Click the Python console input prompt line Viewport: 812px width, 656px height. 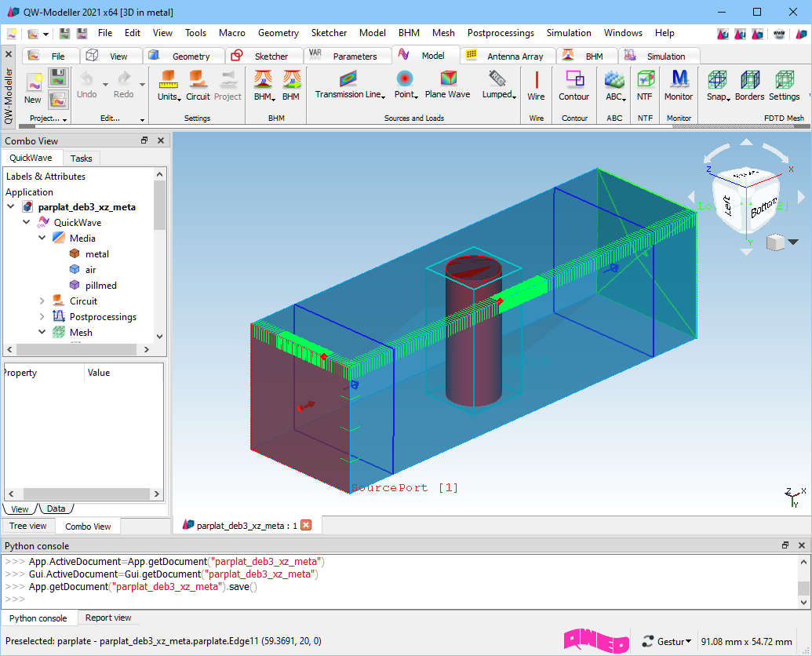[x=399, y=599]
